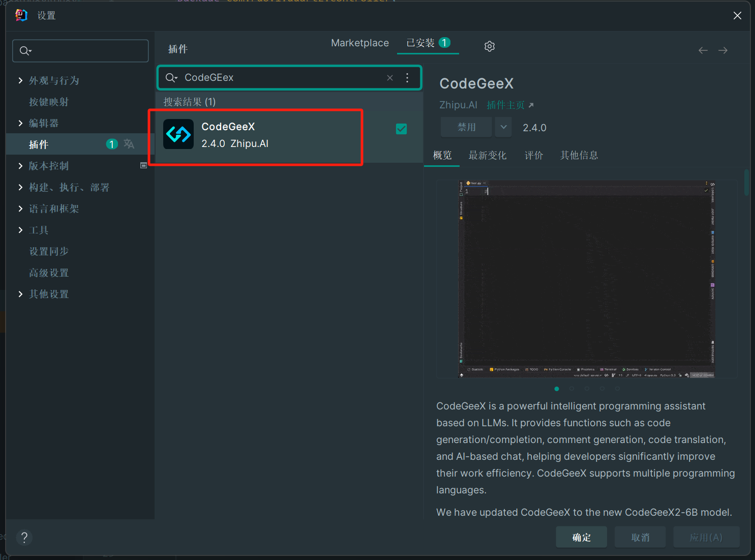Focus the settings search field

click(80, 51)
